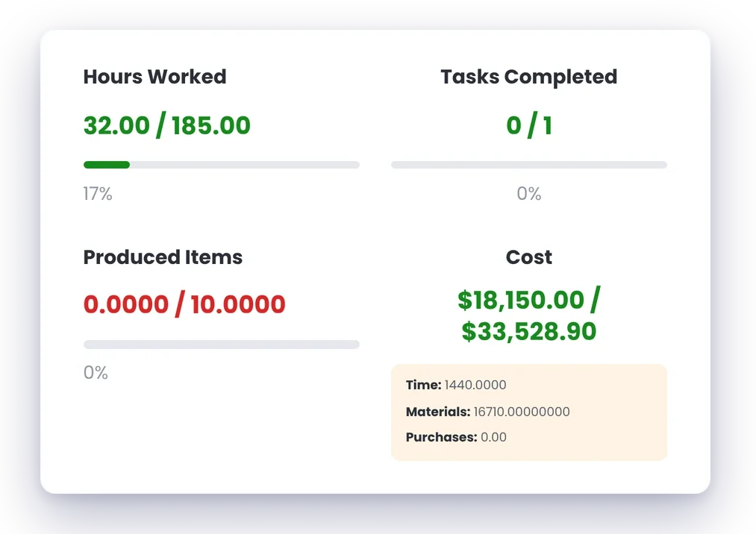
Task: Click the Tasks Completed progress bar
Action: tap(529, 165)
